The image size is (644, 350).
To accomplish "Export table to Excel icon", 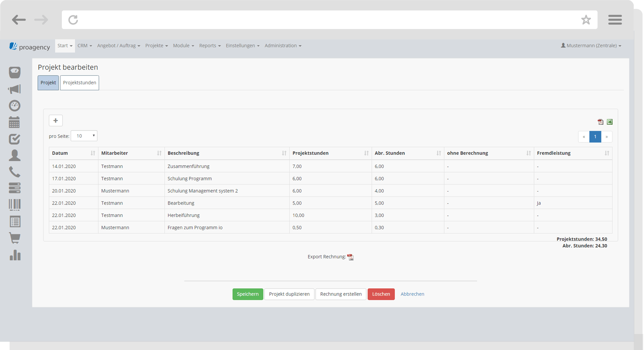I will pos(609,122).
